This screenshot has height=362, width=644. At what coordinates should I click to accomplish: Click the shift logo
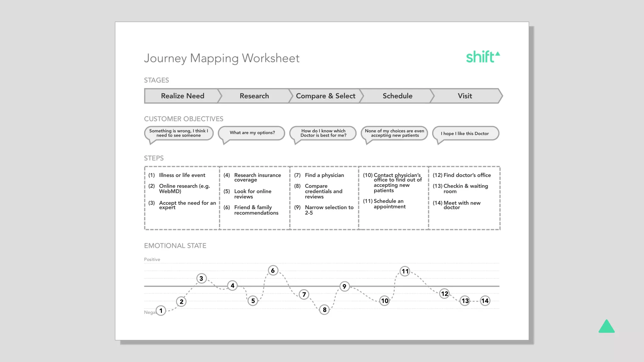(482, 57)
